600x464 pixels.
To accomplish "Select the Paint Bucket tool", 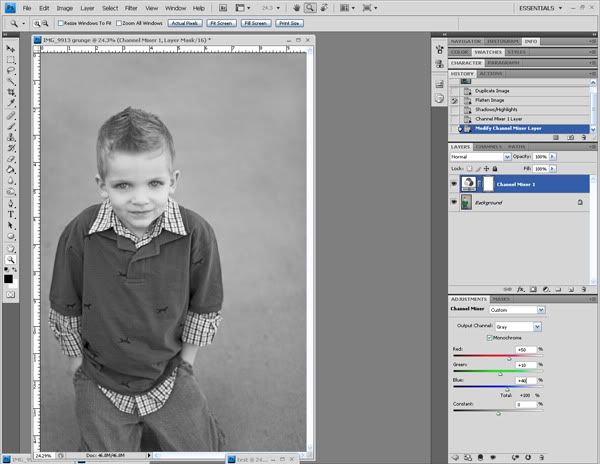I will coord(10,169).
